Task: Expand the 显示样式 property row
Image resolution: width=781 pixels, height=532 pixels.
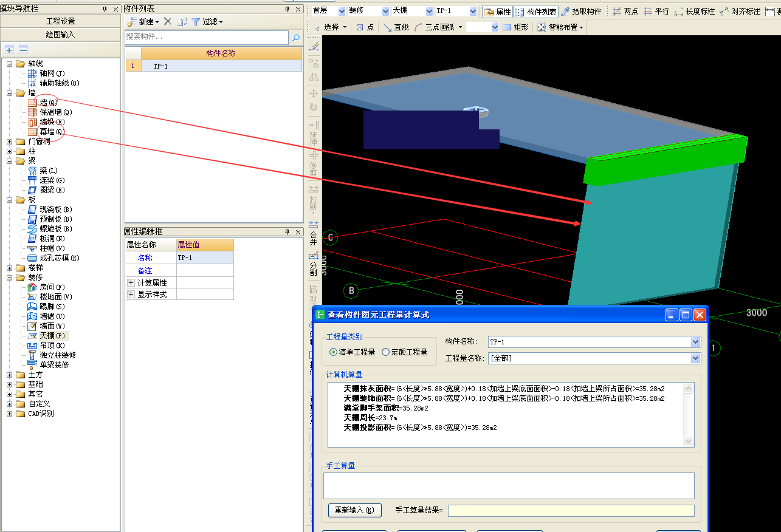Action: click(x=131, y=294)
